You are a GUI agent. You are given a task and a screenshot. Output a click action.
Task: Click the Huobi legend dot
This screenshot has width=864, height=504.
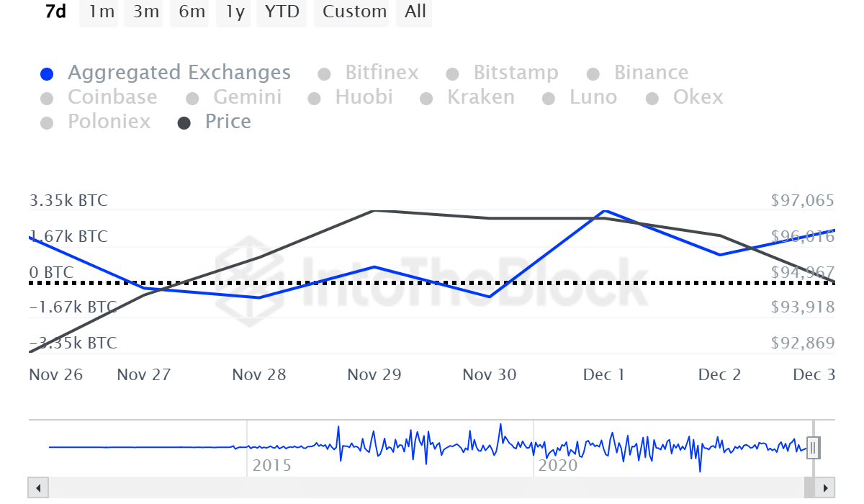pos(314,99)
